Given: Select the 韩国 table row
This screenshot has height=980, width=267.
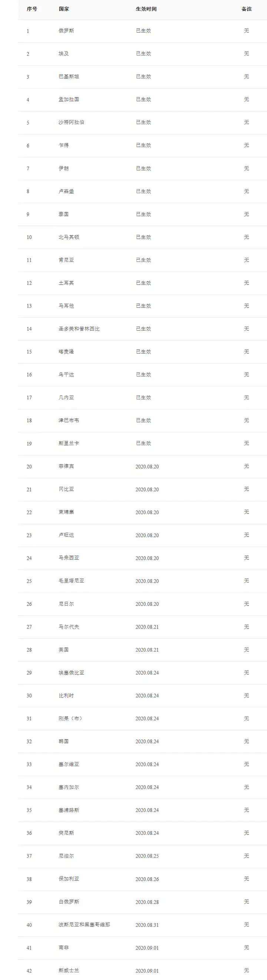Looking at the screenshot, I should click(142, 742).
